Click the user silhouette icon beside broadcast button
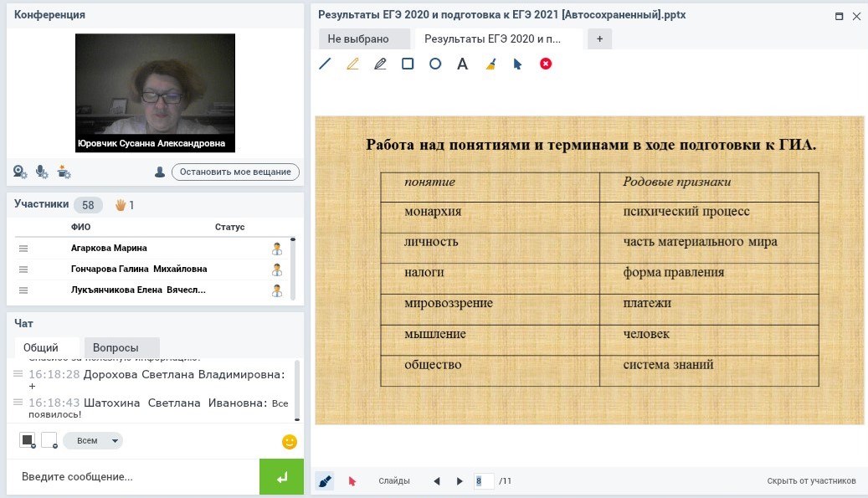Viewport: 868px width, 498px height. (x=159, y=172)
